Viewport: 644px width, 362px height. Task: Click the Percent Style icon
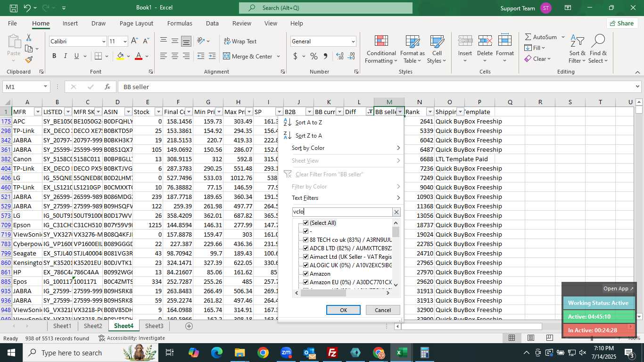pos(314,56)
